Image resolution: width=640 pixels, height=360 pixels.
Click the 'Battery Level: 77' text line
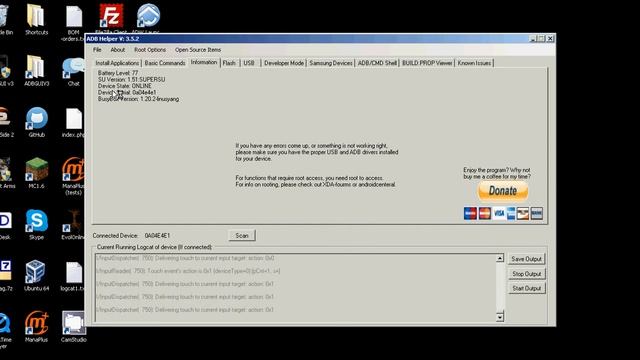pos(118,73)
